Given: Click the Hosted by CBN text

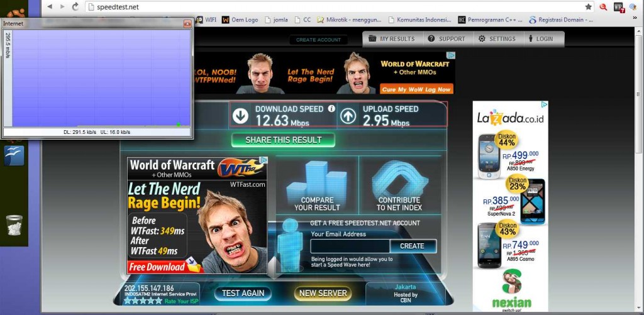Looking at the screenshot, I should (x=406, y=297).
